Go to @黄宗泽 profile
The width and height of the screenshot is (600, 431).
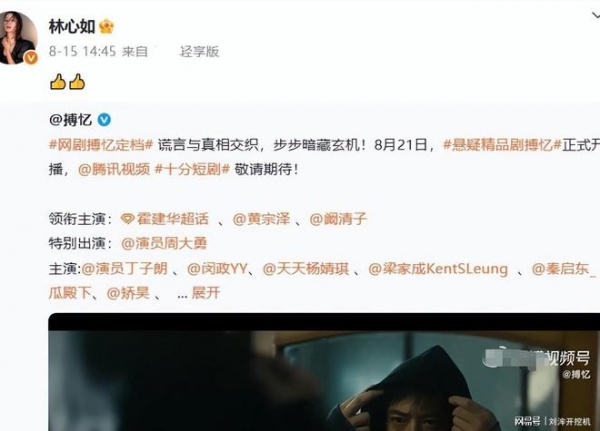[261, 219]
